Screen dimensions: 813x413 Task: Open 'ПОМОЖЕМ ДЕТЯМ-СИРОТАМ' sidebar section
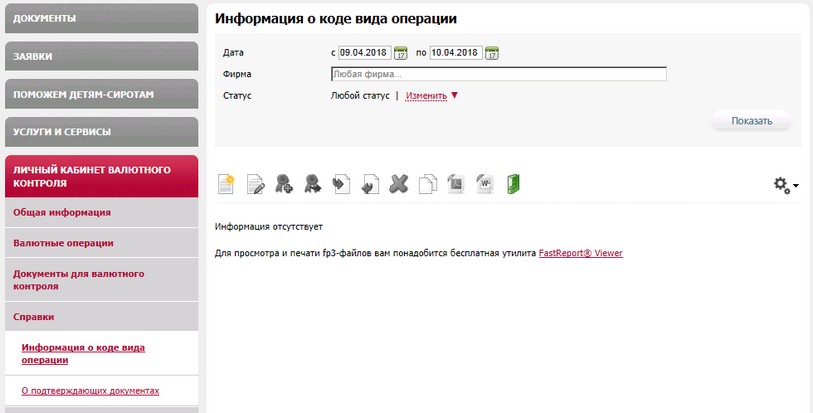pos(102,94)
